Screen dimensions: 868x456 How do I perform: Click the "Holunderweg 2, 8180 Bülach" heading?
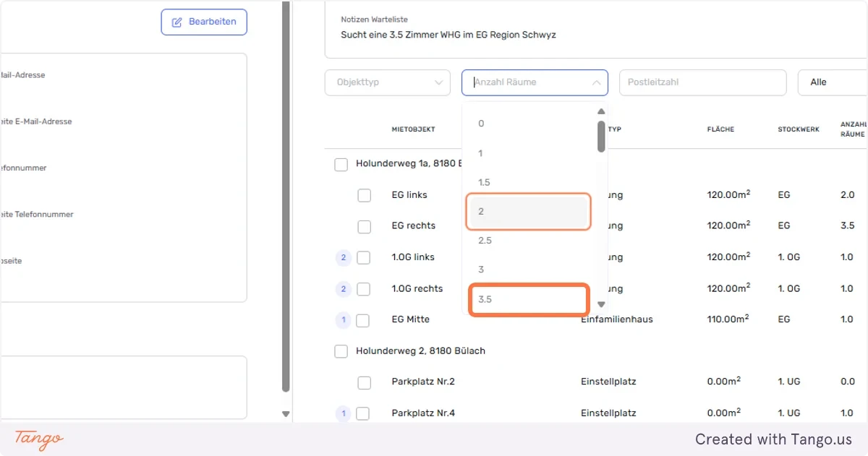[420, 351]
